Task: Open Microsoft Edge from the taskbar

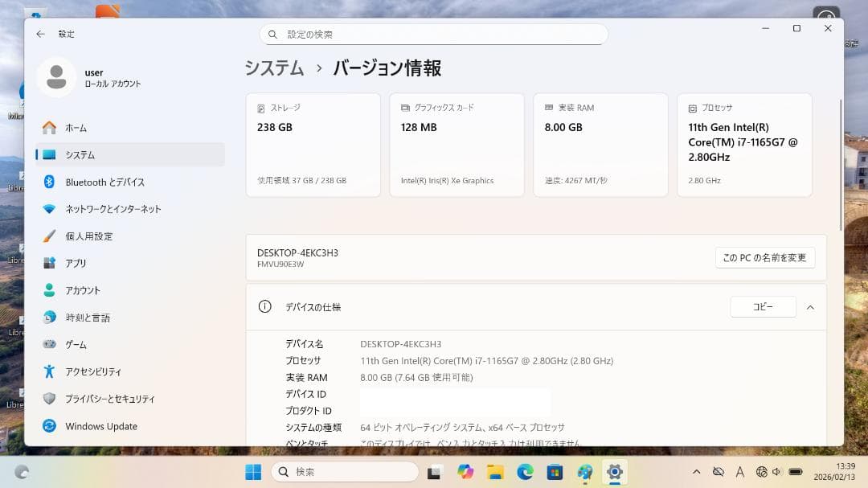Action: [526, 472]
